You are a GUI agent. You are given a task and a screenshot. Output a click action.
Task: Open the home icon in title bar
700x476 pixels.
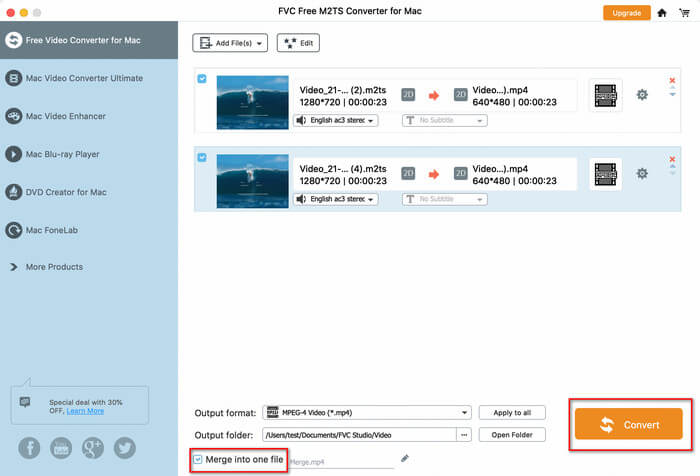tap(662, 13)
